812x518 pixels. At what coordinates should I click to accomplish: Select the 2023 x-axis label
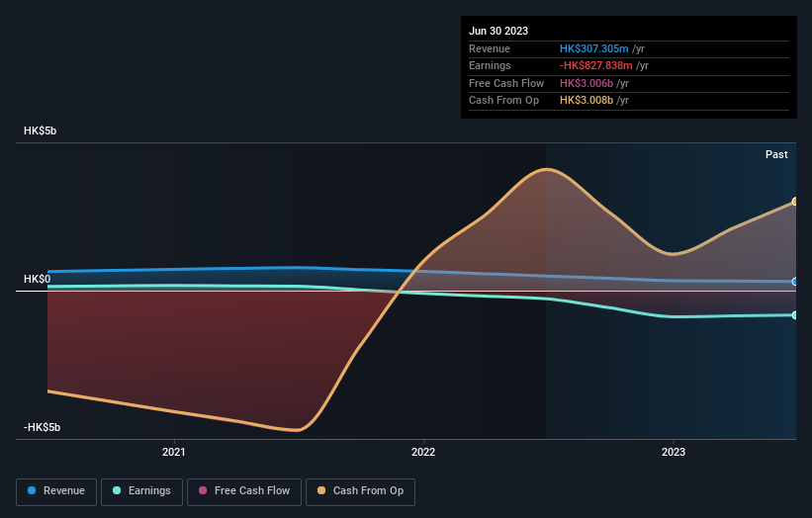tap(674, 452)
